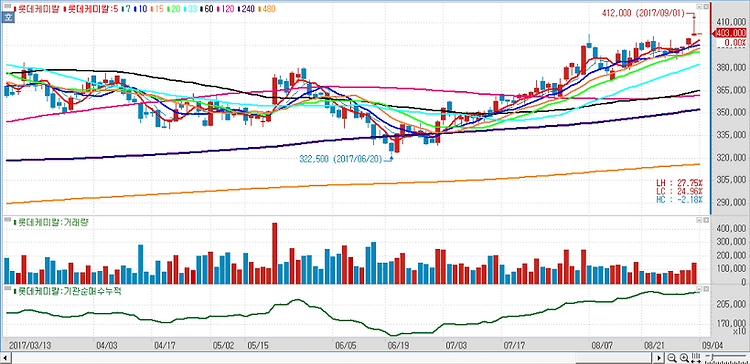The height and width of the screenshot is (364, 750).
Task: Click the 403,000 current price tag
Action: click(x=730, y=33)
